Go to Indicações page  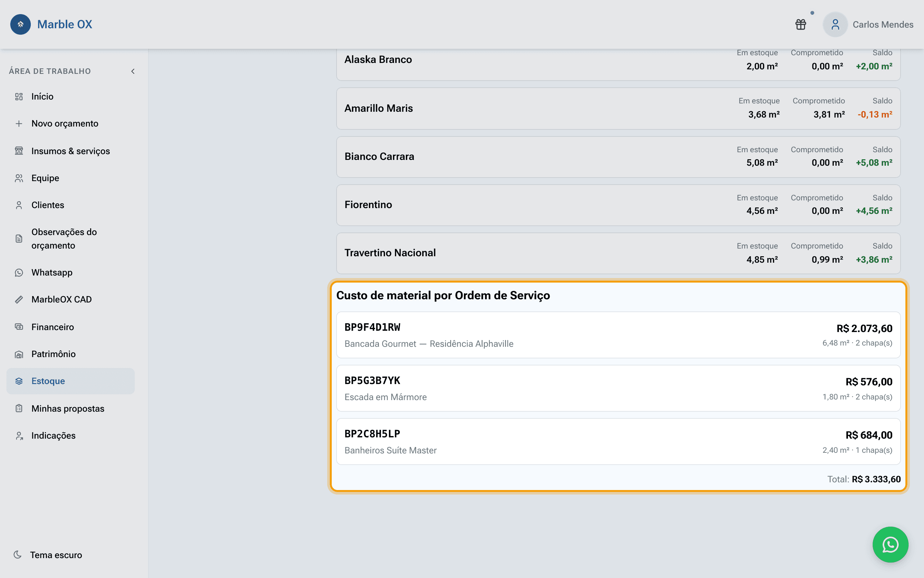[x=71, y=436]
